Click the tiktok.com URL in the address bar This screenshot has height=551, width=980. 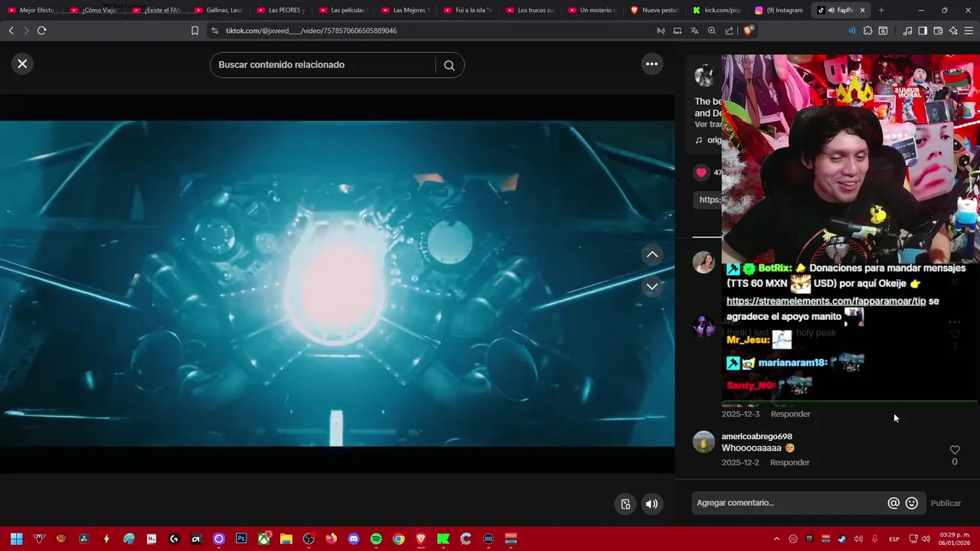(311, 31)
